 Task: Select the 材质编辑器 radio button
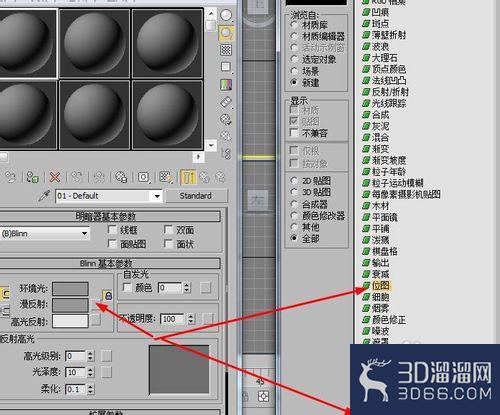point(294,36)
